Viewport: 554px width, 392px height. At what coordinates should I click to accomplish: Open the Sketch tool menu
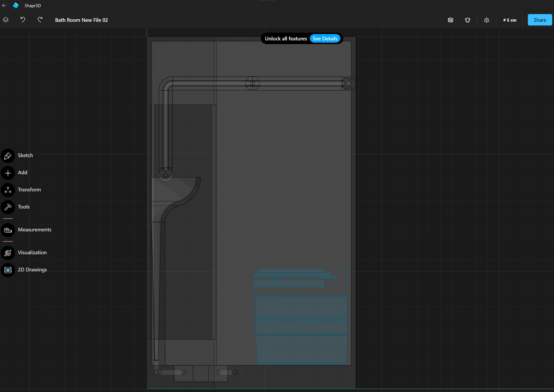pos(8,156)
